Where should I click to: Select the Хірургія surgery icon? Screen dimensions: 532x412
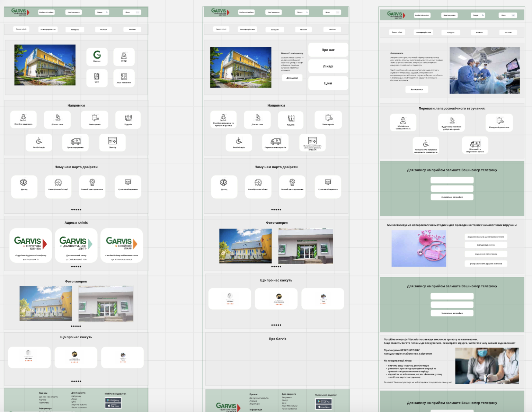coord(128,118)
